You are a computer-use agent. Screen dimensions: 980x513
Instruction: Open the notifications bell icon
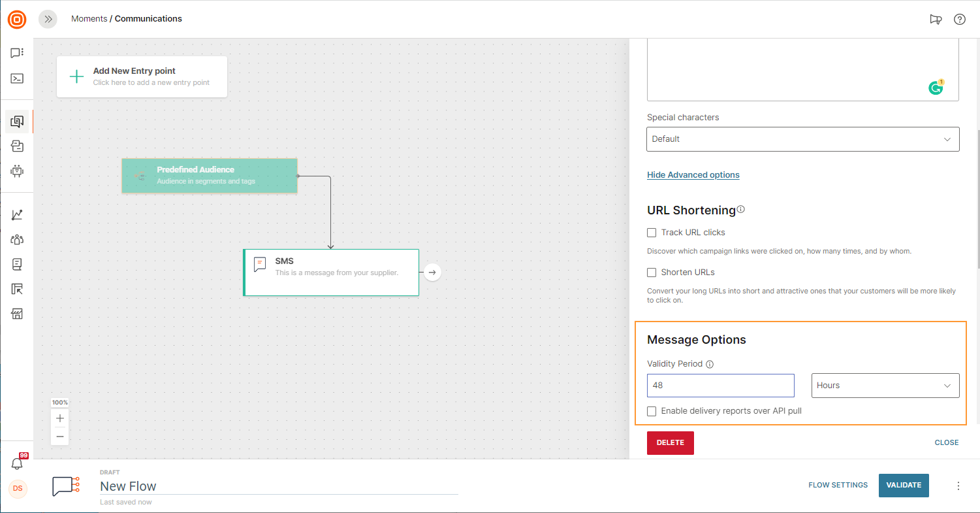pyautogui.click(x=17, y=463)
